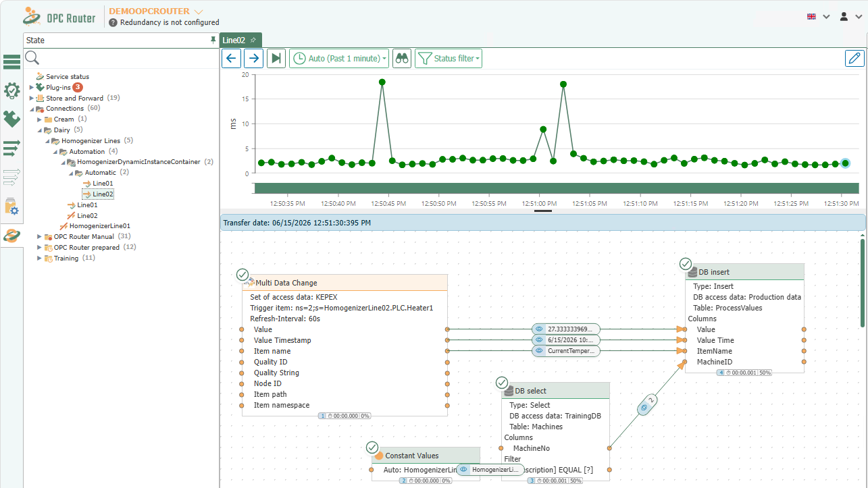Select Service status in tree
The image size is (868, 488).
[x=68, y=76]
